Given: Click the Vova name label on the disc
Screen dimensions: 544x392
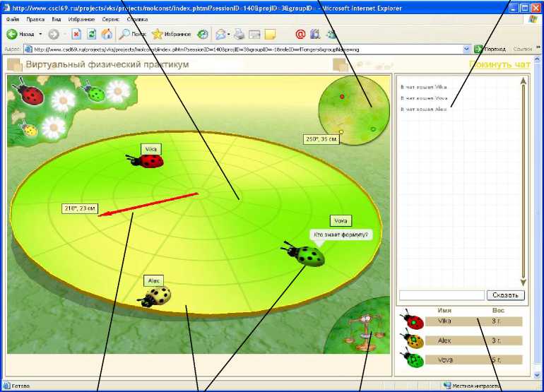Looking at the screenshot, I should coord(341,220).
